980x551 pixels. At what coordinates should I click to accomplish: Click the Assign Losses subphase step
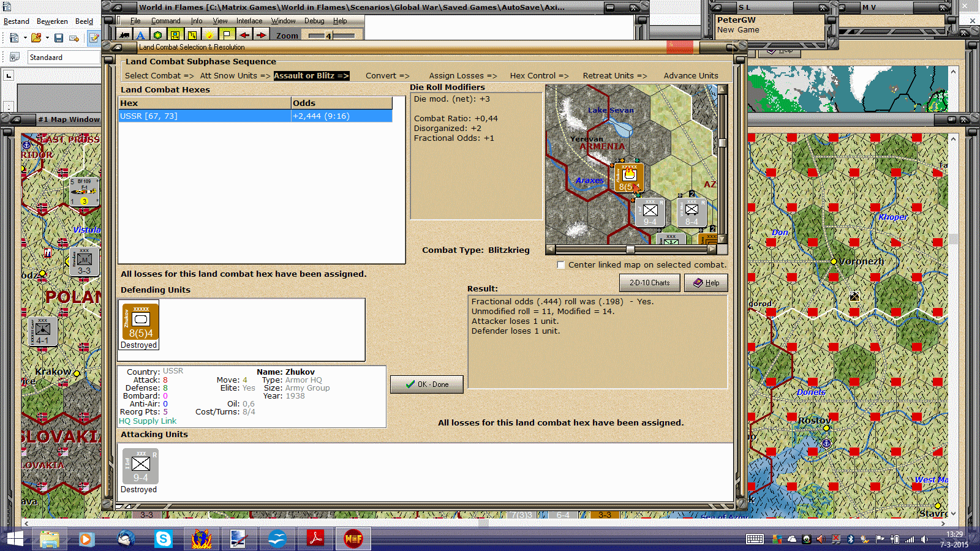pyautogui.click(x=463, y=76)
